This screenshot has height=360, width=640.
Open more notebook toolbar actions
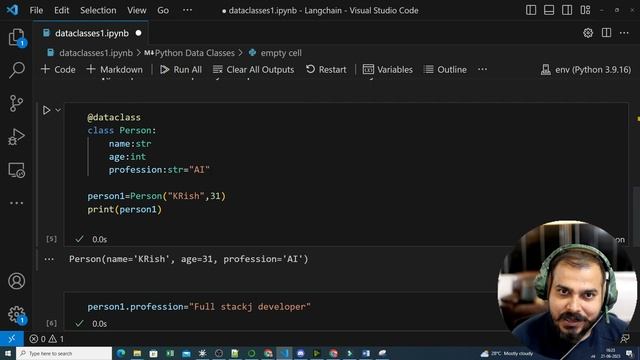482,69
